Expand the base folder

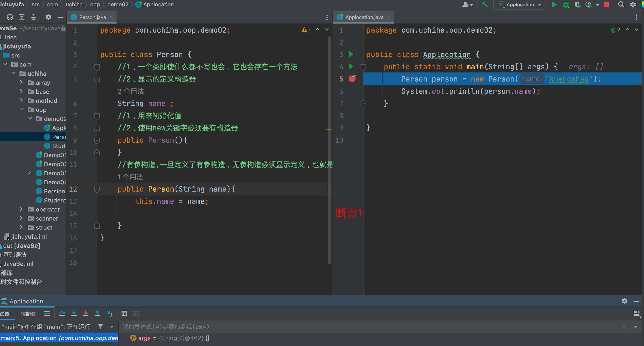pos(22,92)
